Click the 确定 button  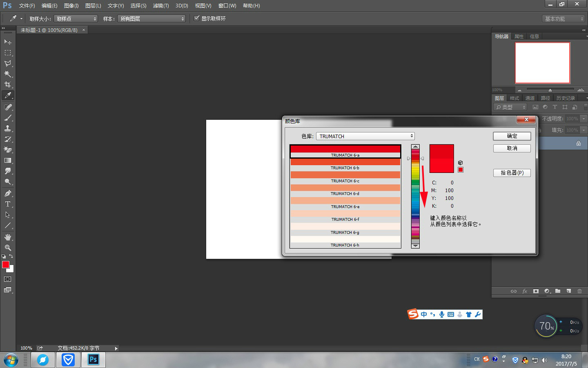pyautogui.click(x=512, y=136)
